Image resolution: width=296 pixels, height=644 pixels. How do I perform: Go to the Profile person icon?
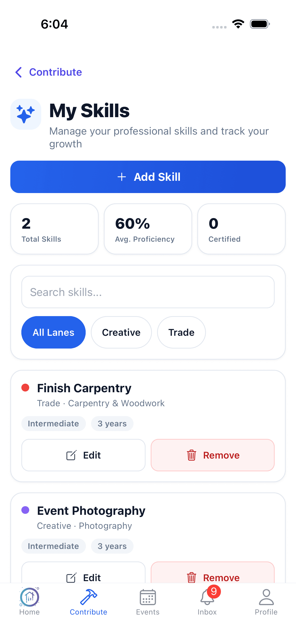(266, 597)
